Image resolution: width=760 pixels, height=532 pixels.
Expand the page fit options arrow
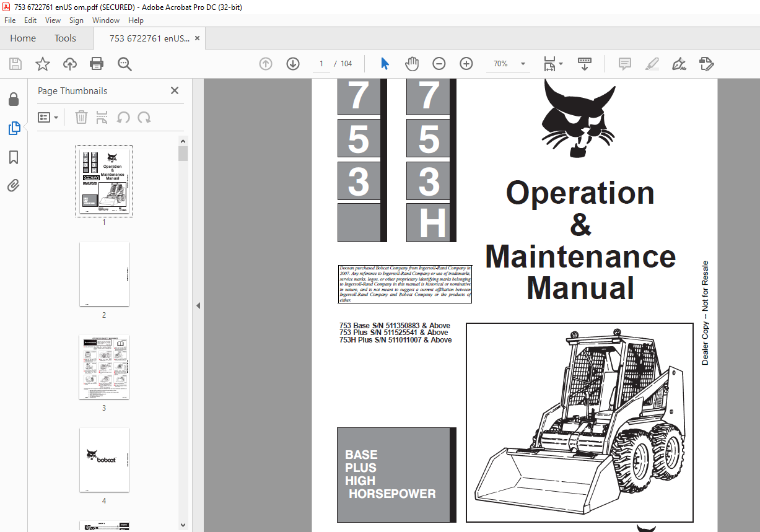(561, 64)
